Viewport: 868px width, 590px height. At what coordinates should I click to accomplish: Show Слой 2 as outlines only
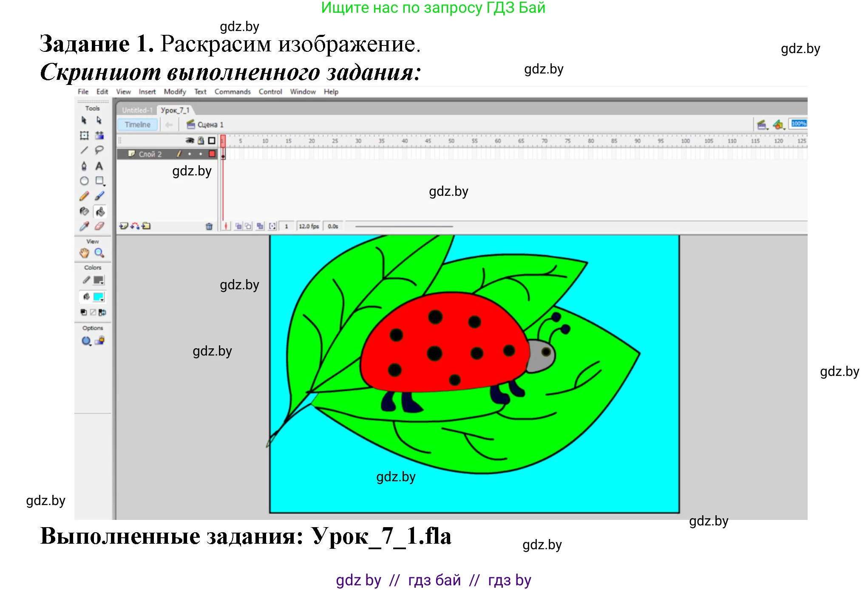click(212, 154)
